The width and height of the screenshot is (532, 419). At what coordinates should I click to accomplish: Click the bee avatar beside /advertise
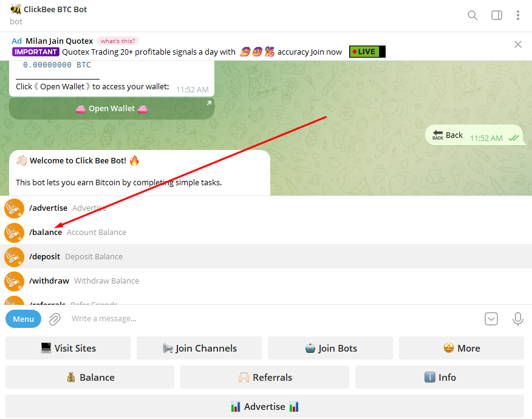[14, 208]
